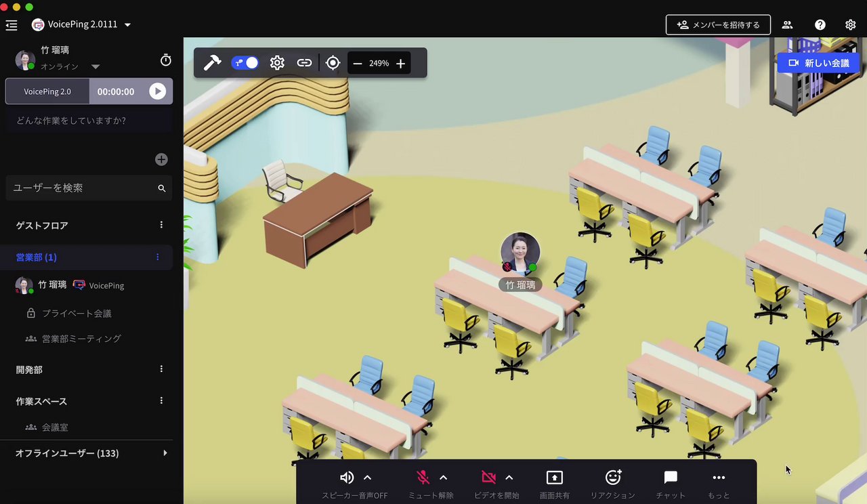The width and height of the screenshot is (867, 504).
Task: Start video with the ビデオを開始 icon
Action: click(x=489, y=478)
